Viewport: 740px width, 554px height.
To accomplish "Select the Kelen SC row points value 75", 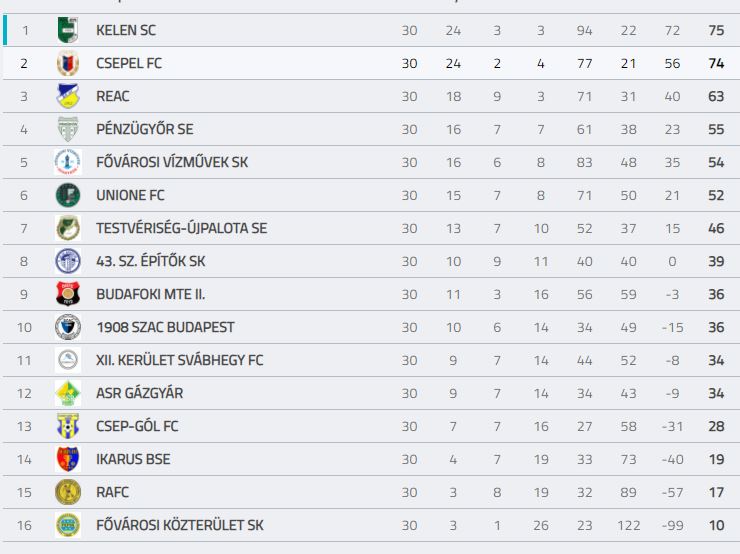I will 716,30.
